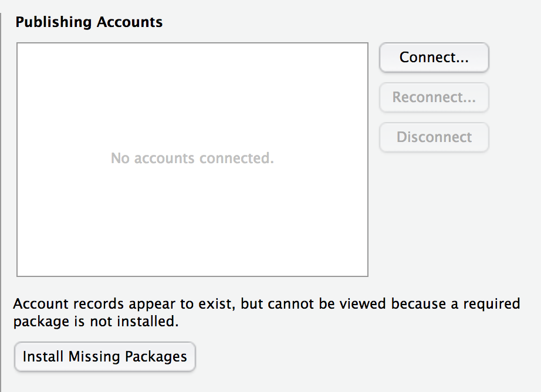Click the "package is not installed." text line
The width and height of the screenshot is (541, 392).
[x=96, y=322]
